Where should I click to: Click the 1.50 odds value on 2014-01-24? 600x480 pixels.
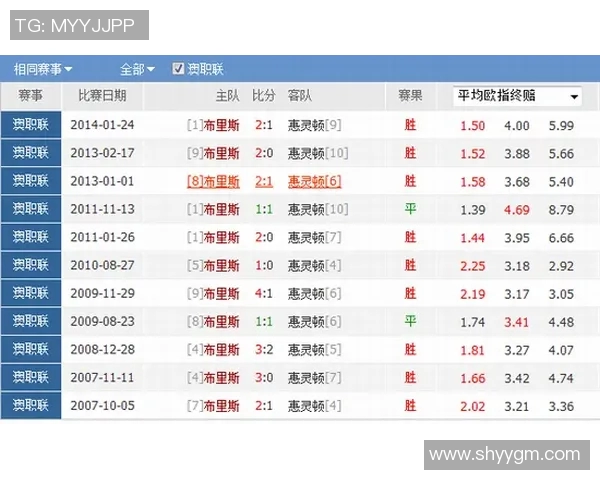point(472,126)
